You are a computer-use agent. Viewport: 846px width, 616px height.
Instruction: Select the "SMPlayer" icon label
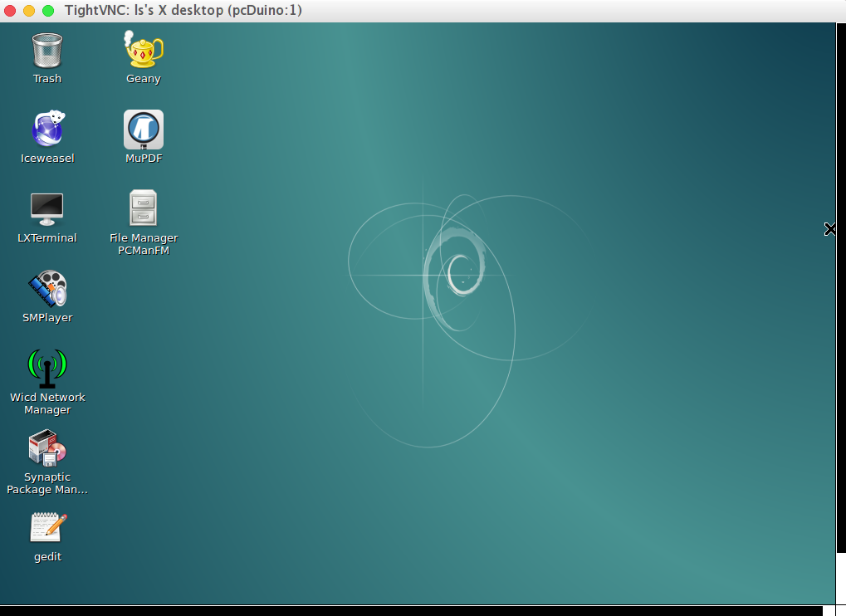47,318
